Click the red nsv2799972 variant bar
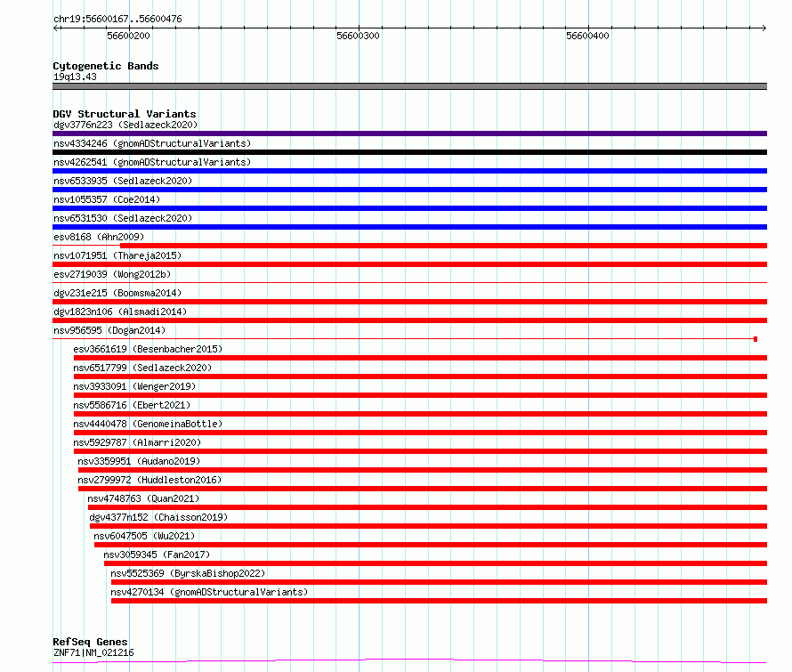The width and height of the screenshot is (792, 672). [x=423, y=489]
